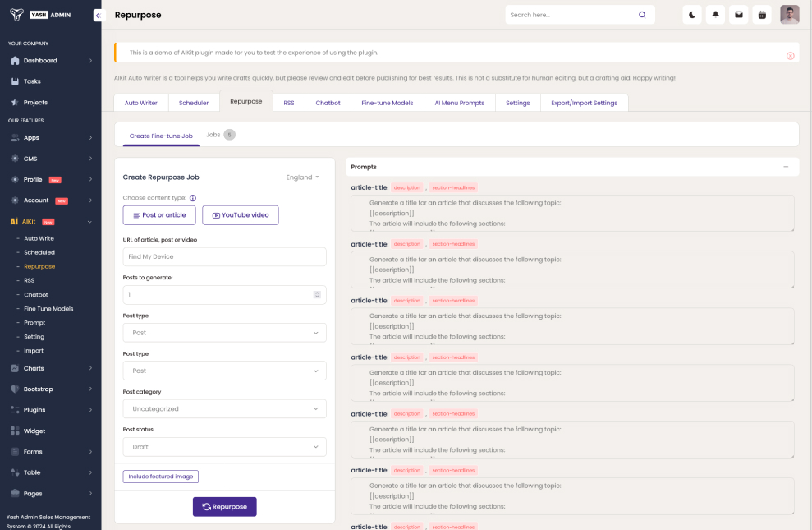This screenshot has height=530, width=812.
Task: Dismiss the demo notice banner
Action: (790, 55)
